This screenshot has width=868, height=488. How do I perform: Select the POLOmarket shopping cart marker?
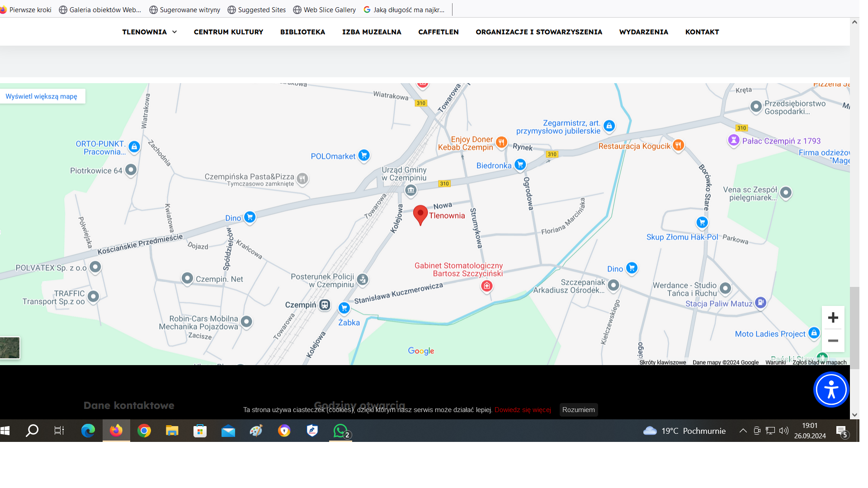click(x=364, y=155)
